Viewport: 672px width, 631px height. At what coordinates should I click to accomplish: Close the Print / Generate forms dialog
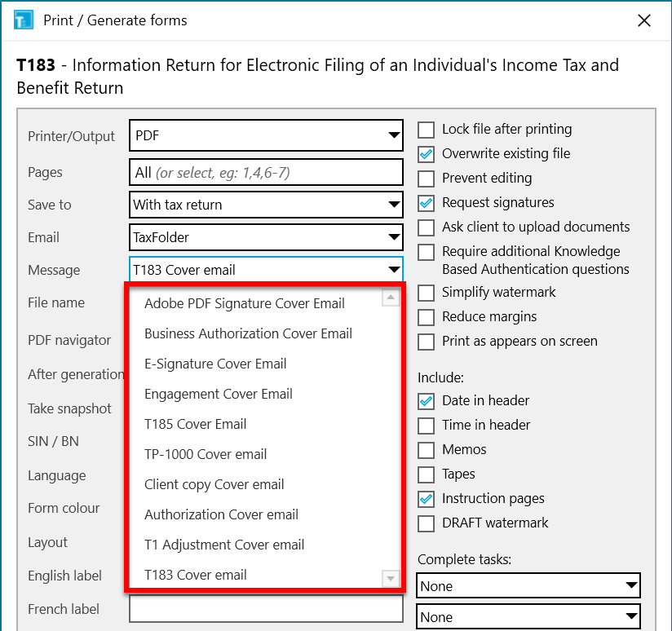tap(644, 20)
